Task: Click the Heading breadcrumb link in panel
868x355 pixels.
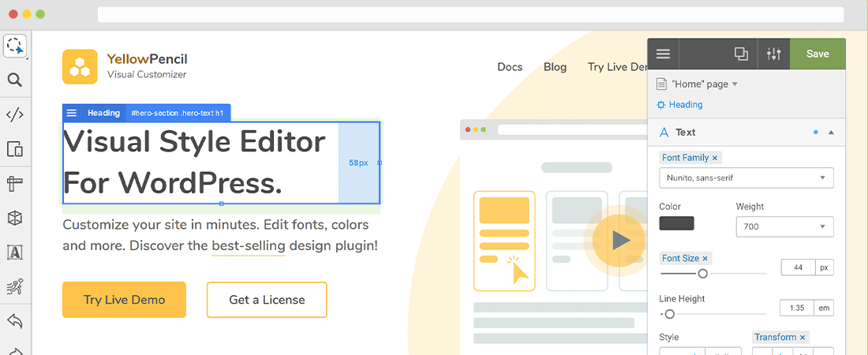Action: pyautogui.click(x=685, y=105)
